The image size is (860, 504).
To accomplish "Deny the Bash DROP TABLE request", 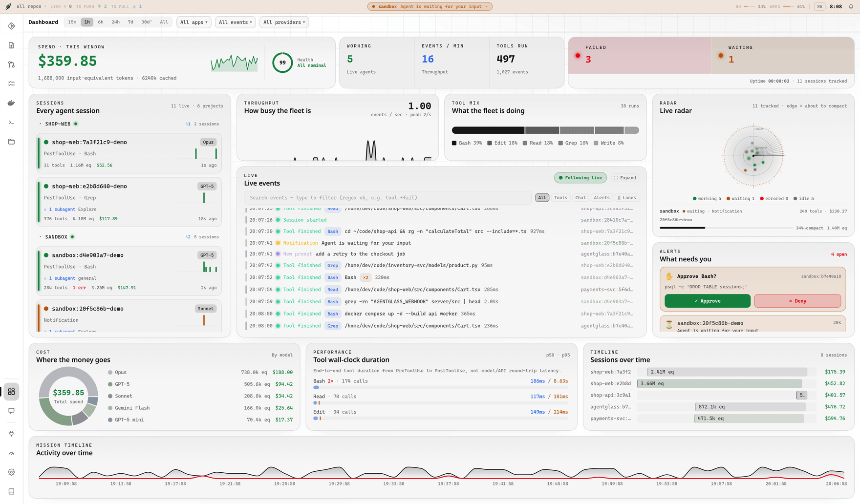I will tap(797, 301).
